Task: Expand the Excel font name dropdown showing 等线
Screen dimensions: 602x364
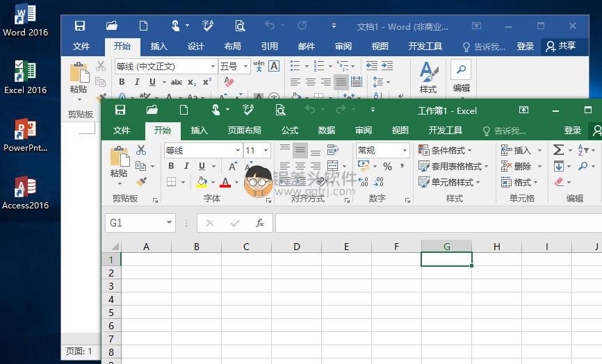Action: pos(238,150)
